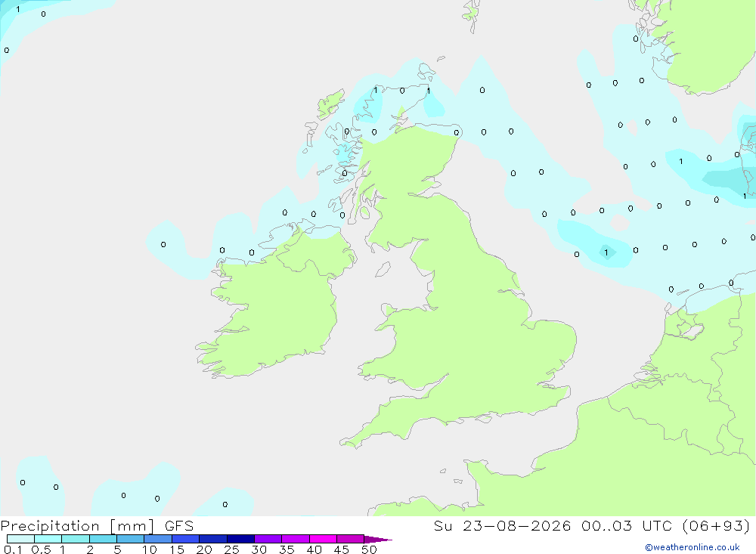Click the "Precipitation" title text
The height and width of the screenshot is (554, 756).
pos(50,526)
